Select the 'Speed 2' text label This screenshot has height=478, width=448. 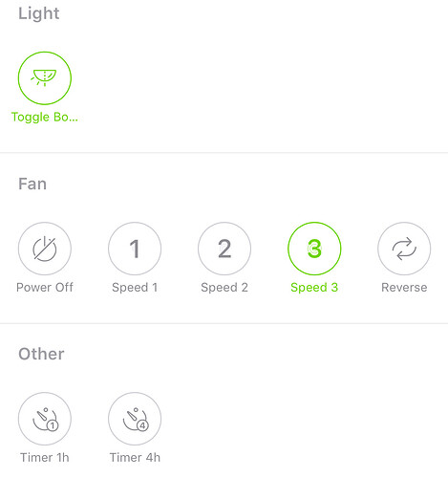click(x=224, y=288)
